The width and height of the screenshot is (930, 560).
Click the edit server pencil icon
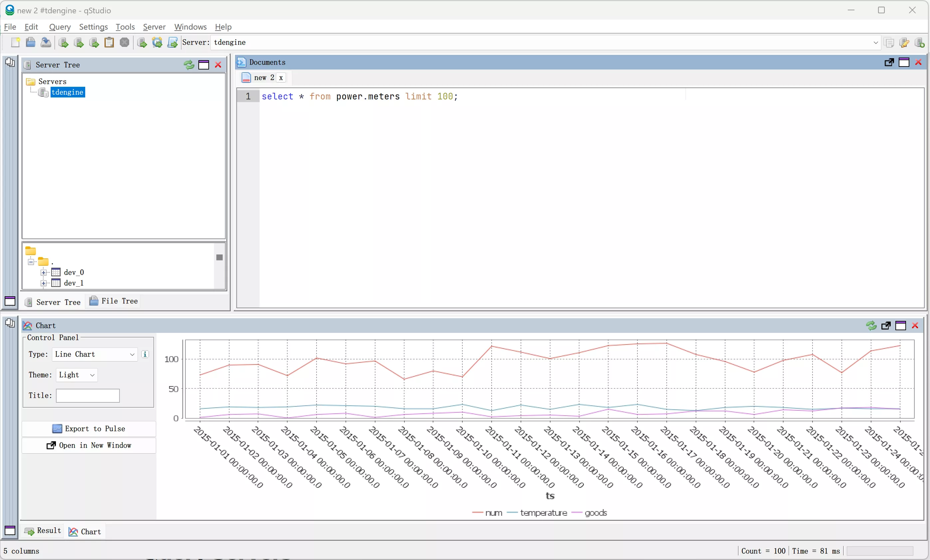click(x=904, y=42)
